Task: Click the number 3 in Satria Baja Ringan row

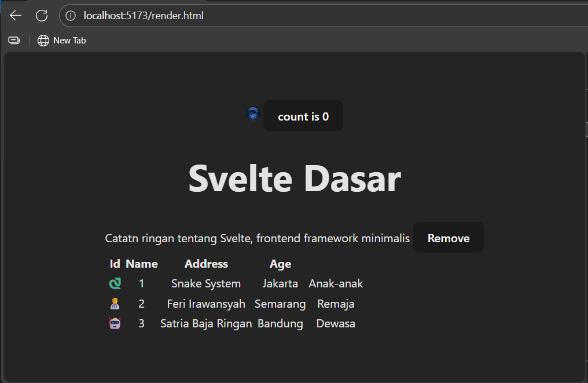Action: coord(141,323)
